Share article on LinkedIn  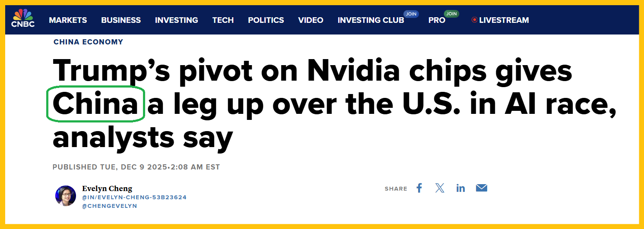pos(460,188)
